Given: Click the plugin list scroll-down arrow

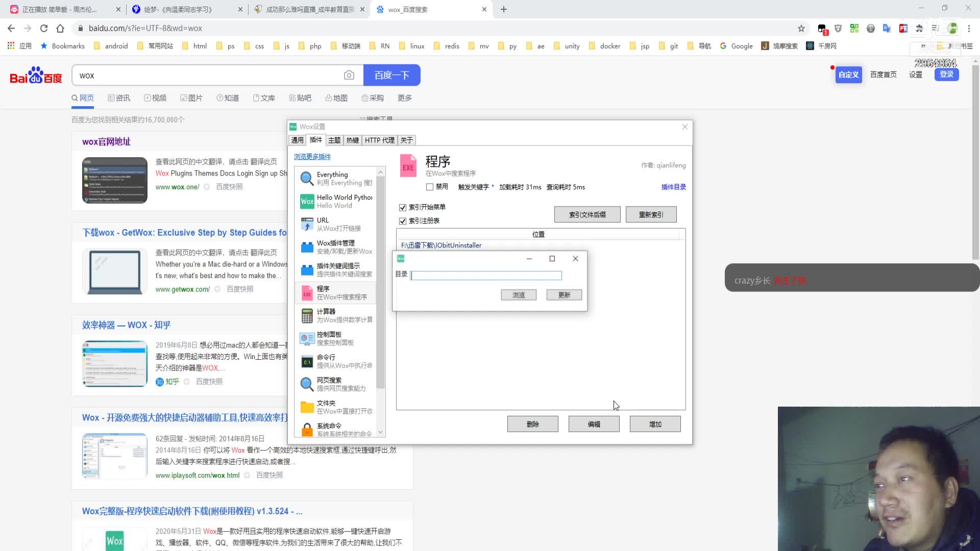Looking at the screenshot, I should point(380,432).
